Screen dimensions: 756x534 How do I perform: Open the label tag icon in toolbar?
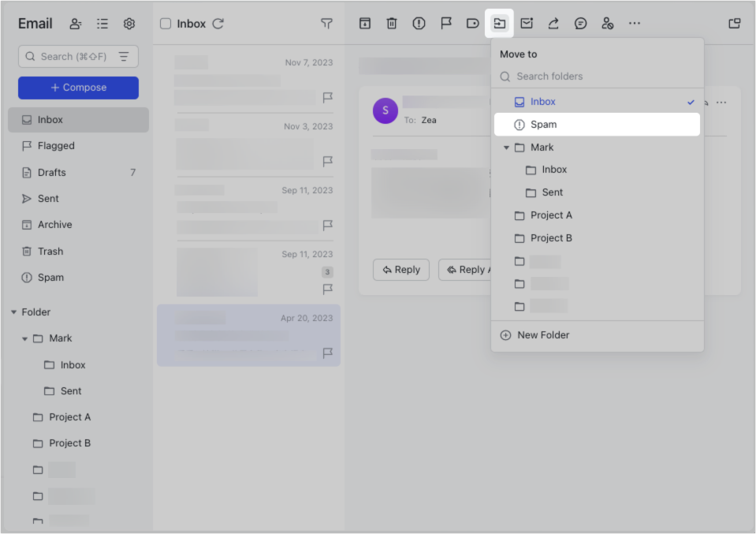(x=473, y=24)
